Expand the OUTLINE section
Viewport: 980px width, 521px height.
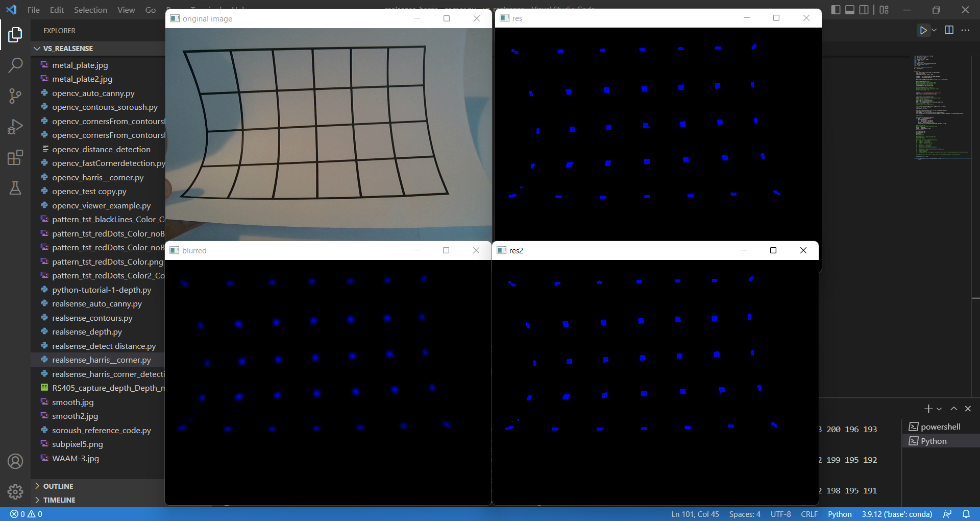tap(58, 486)
